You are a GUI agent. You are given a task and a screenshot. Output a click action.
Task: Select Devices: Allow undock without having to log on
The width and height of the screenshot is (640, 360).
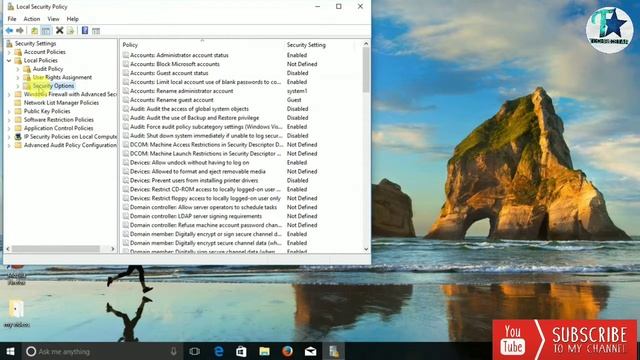coord(189,162)
